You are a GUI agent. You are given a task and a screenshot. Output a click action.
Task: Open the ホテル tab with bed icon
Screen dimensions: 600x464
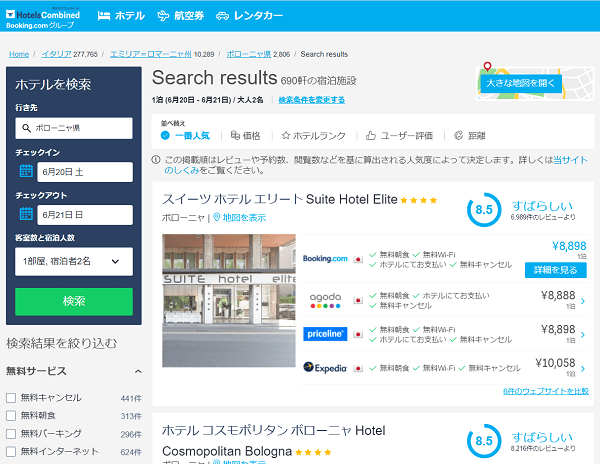[121, 16]
